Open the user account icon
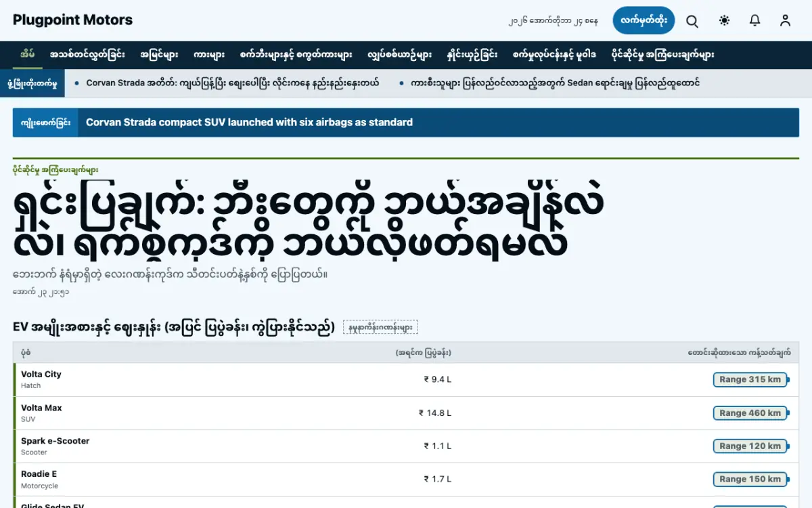812x508 pixels. coord(785,20)
